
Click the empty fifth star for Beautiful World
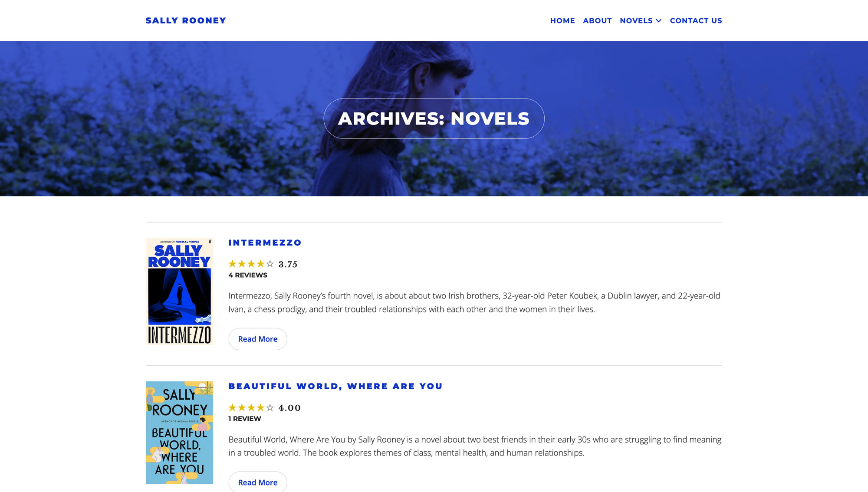(270, 407)
